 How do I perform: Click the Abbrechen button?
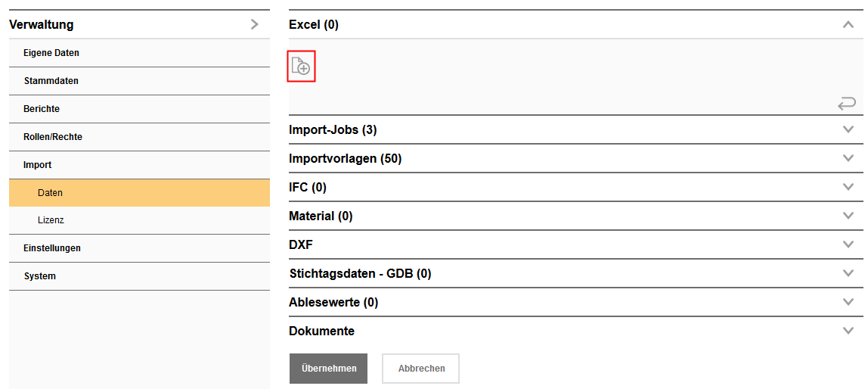tap(420, 369)
